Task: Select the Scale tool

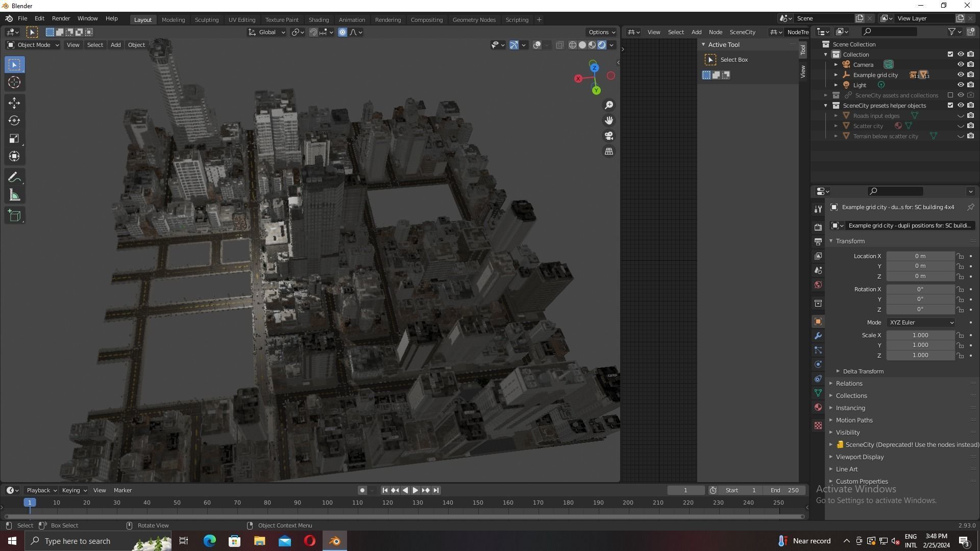Action: pos(14,139)
